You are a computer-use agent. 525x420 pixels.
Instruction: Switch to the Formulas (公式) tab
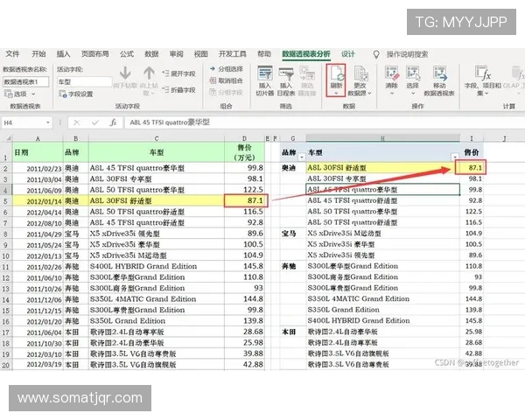(x=127, y=54)
